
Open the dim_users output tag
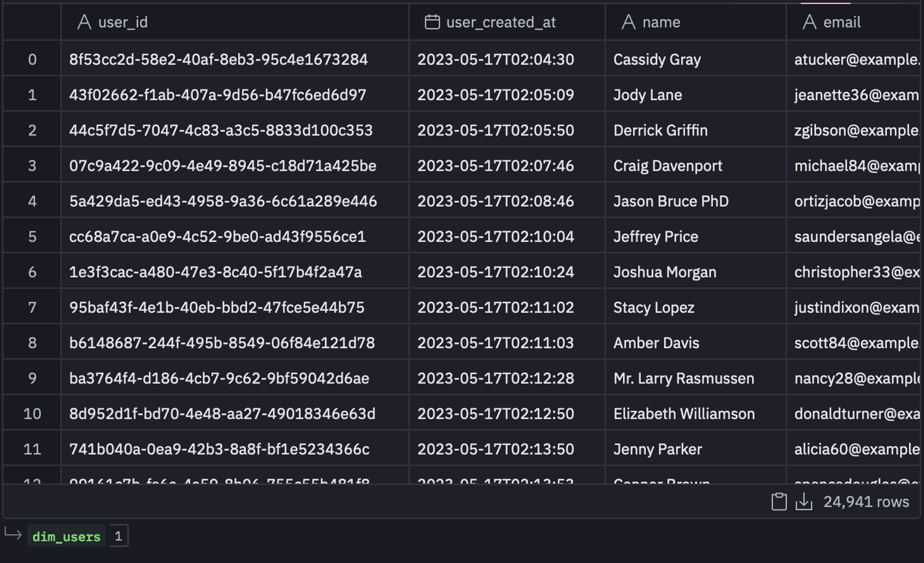pyautogui.click(x=67, y=536)
